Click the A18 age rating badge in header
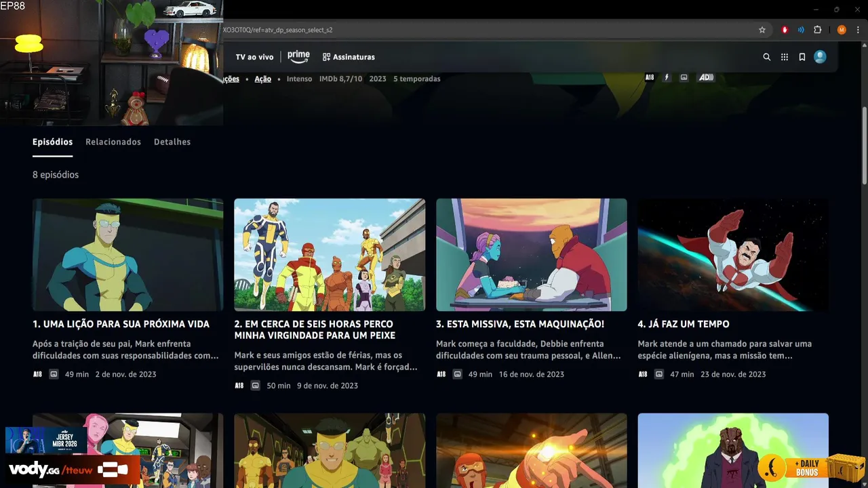The image size is (868, 488). [x=650, y=77]
